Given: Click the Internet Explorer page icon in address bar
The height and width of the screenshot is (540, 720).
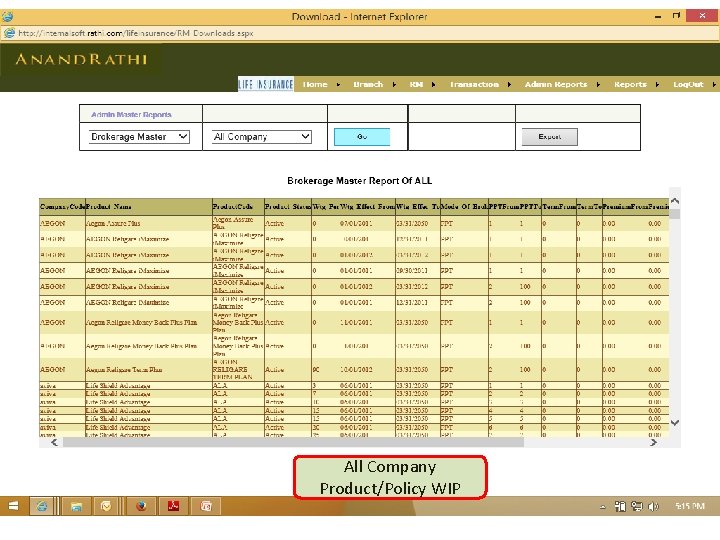Looking at the screenshot, I should click(x=9, y=33).
